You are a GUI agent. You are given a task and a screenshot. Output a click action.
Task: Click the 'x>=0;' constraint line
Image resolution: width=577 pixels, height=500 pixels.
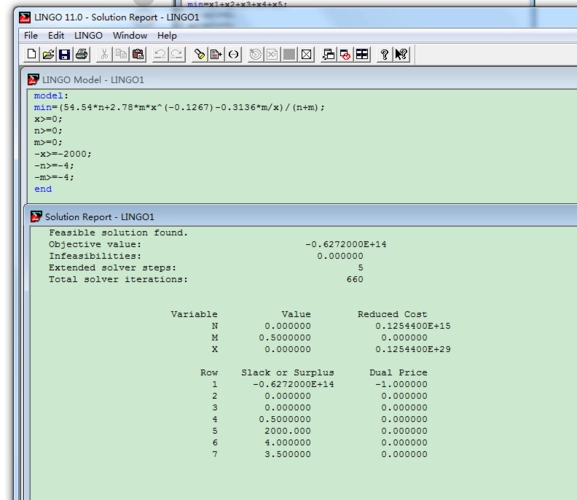48,119
